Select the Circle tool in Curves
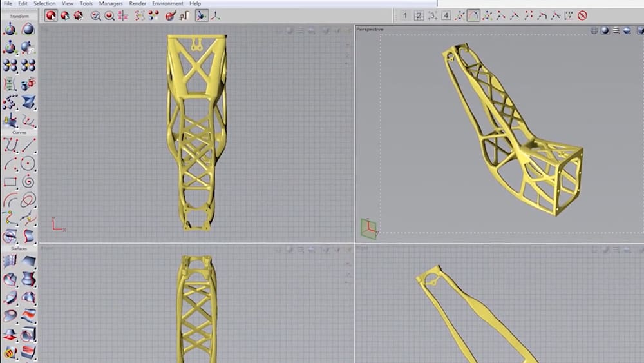Image resolution: width=644 pixels, height=363 pixels. tap(28, 164)
